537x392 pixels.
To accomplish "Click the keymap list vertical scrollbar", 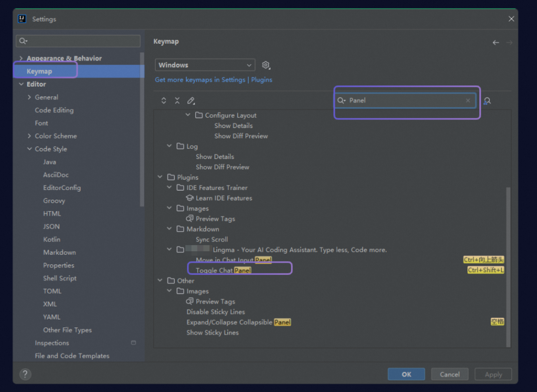I will point(508,267).
